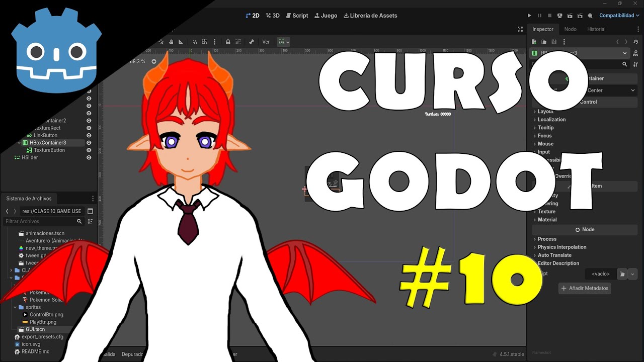Open the Movie Maker mode icon
The image size is (644, 362).
[x=590, y=16]
